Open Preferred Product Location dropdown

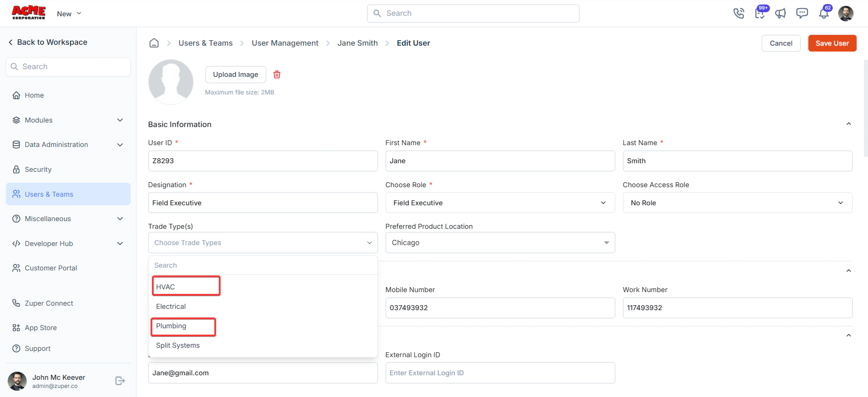tap(500, 243)
